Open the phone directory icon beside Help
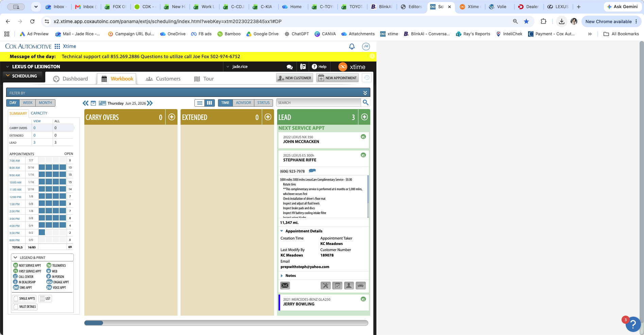Viewport: 644px width, 335px height. [x=303, y=67]
